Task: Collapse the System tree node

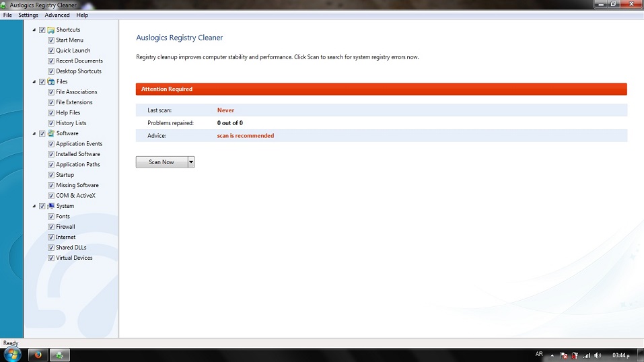Action: [x=34, y=206]
